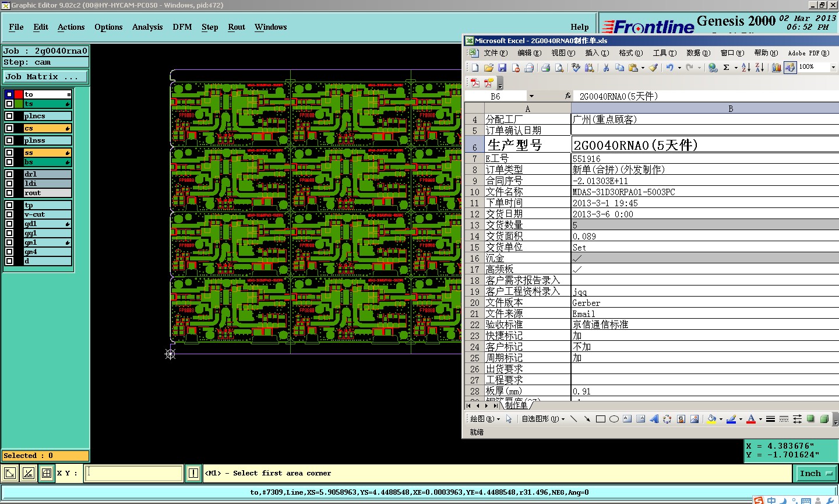Toggle the checkbox for the rout layer

(x=9, y=193)
